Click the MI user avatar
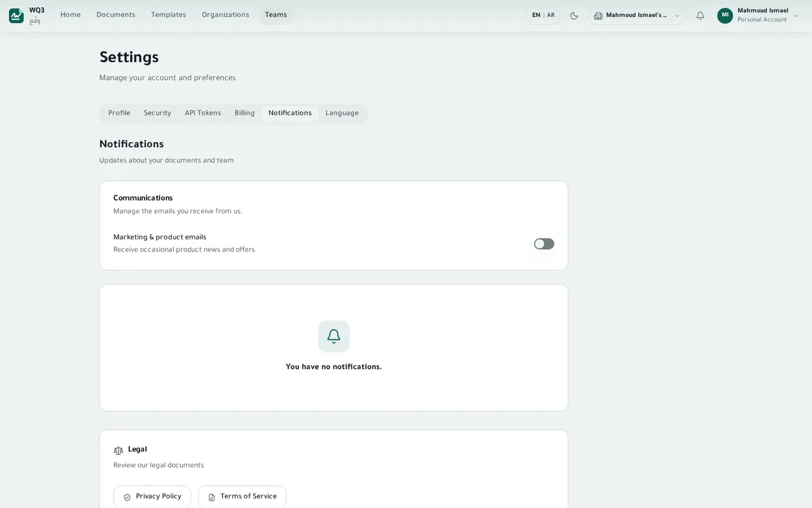Image resolution: width=812 pixels, height=508 pixels. pos(725,16)
